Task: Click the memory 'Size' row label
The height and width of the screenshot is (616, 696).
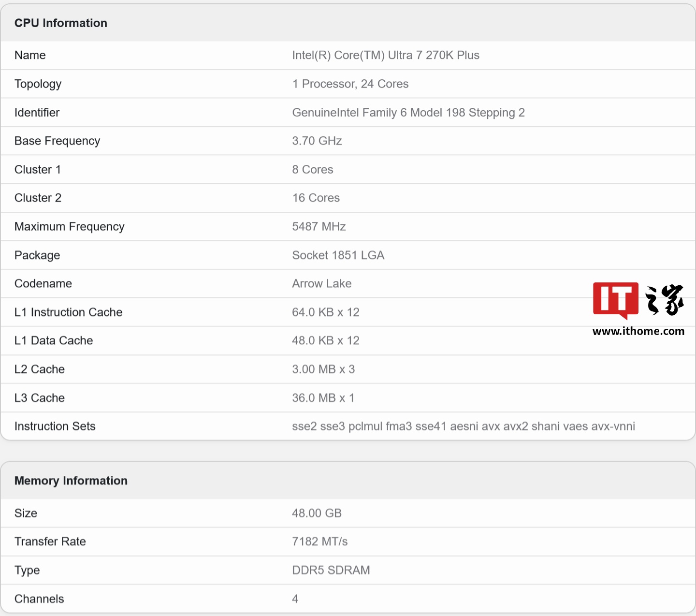Action: click(x=26, y=513)
